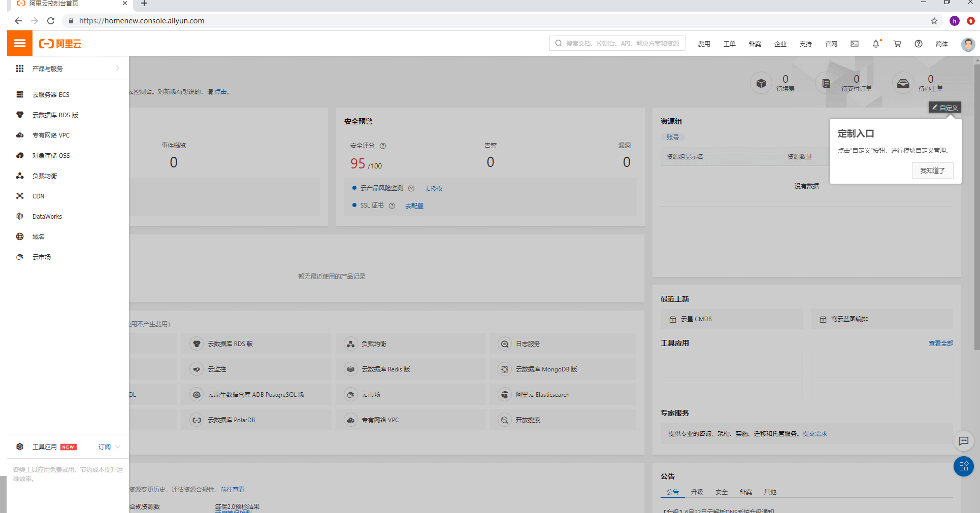This screenshot has width=980, height=513.
Task: Focus the documentation search field in header
Action: tap(617, 43)
